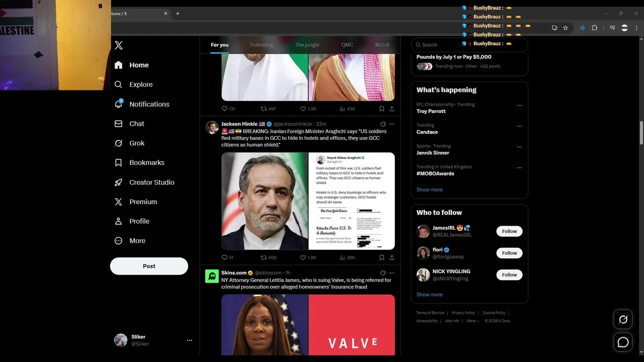Repost icon with 497 reposts
The height and width of the screenshot is (362, 644).
coord(264,109)
